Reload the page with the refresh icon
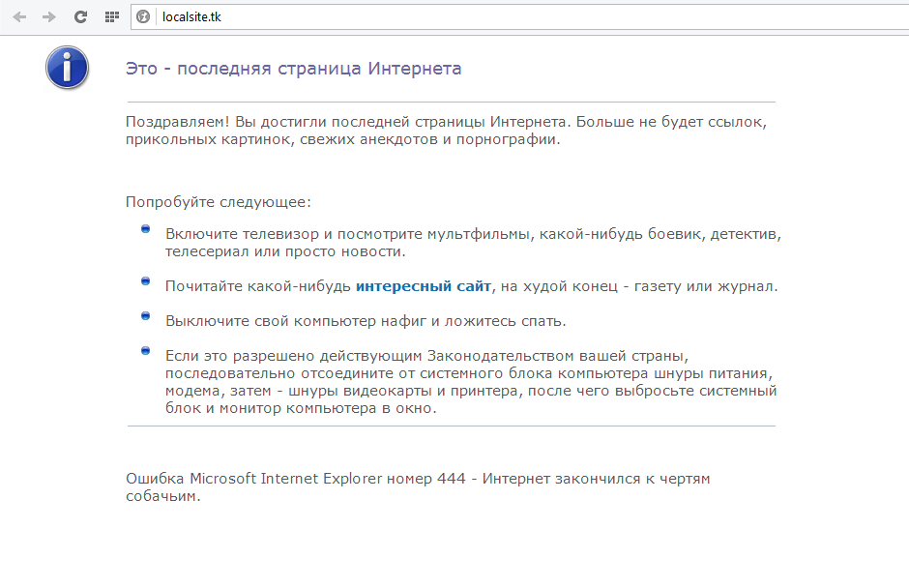Viewport: 909px width, 588px height. coord(80,16)
